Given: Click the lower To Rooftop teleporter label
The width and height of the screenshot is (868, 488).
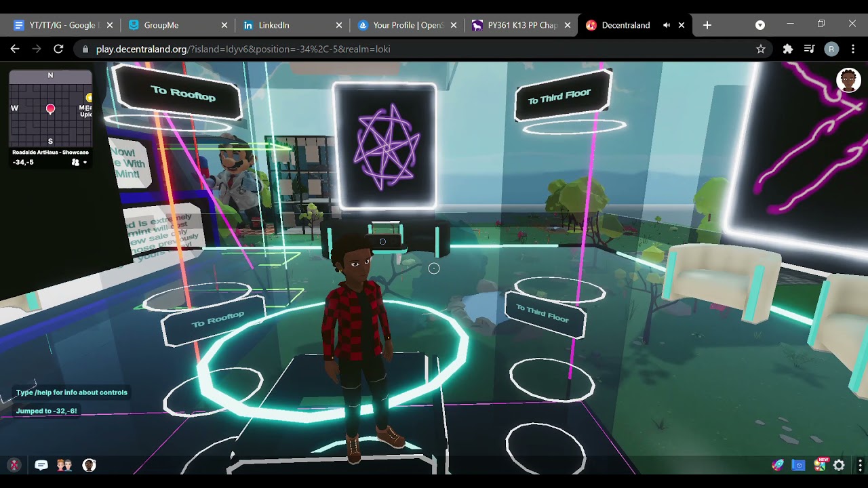Looking at the screenshot, I should [215, 320].
